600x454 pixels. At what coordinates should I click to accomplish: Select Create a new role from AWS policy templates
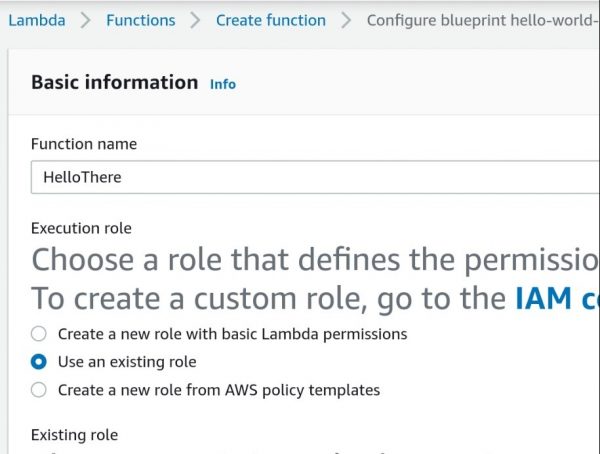pyautogui.click(x=39, y=390)
